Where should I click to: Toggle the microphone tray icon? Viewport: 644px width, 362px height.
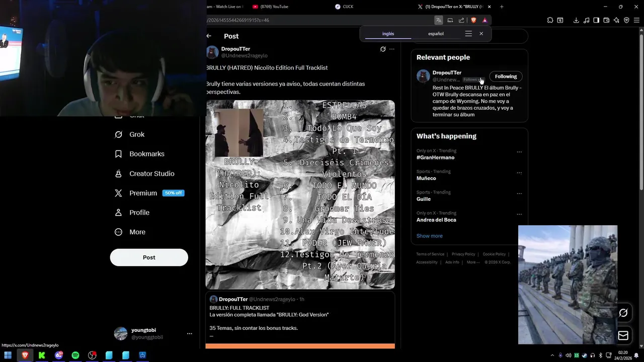point(560,355)
